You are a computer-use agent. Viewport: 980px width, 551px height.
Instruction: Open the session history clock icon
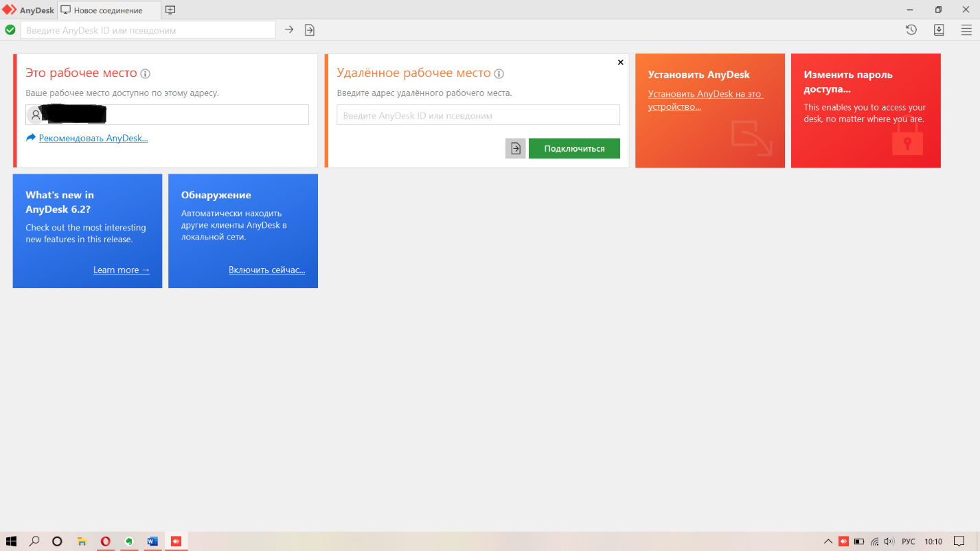pyautogui.click(x=911, y=30)
